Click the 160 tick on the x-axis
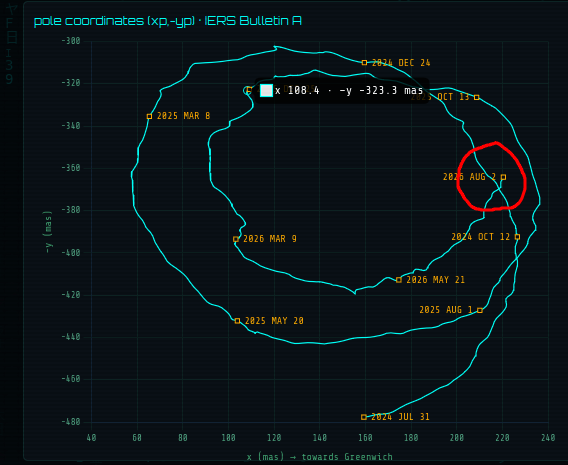Screen dimensions: 568x465 (365, 438)
